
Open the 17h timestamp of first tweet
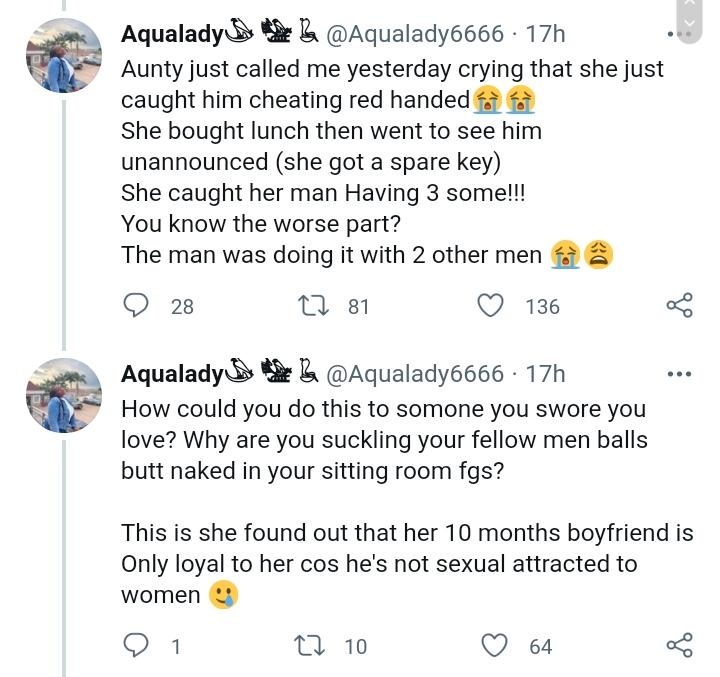pos(546,34)
